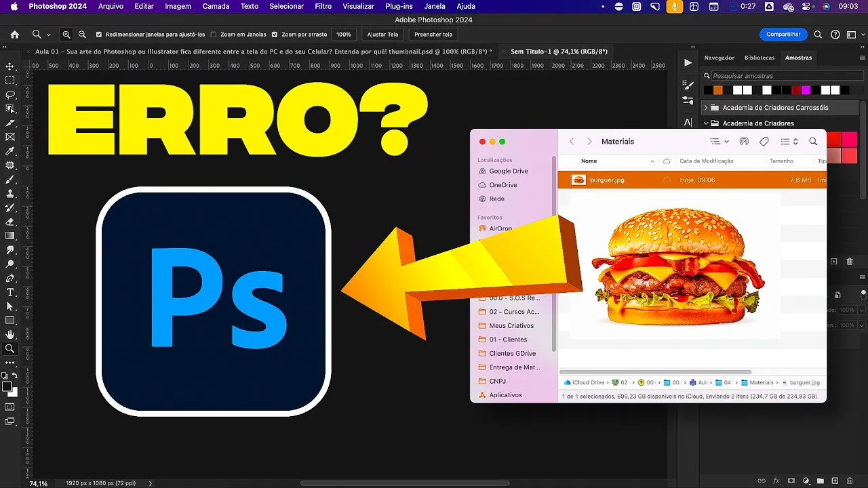868x488 pixels.
Task: Select the Move tool
Action: [10, 66]
